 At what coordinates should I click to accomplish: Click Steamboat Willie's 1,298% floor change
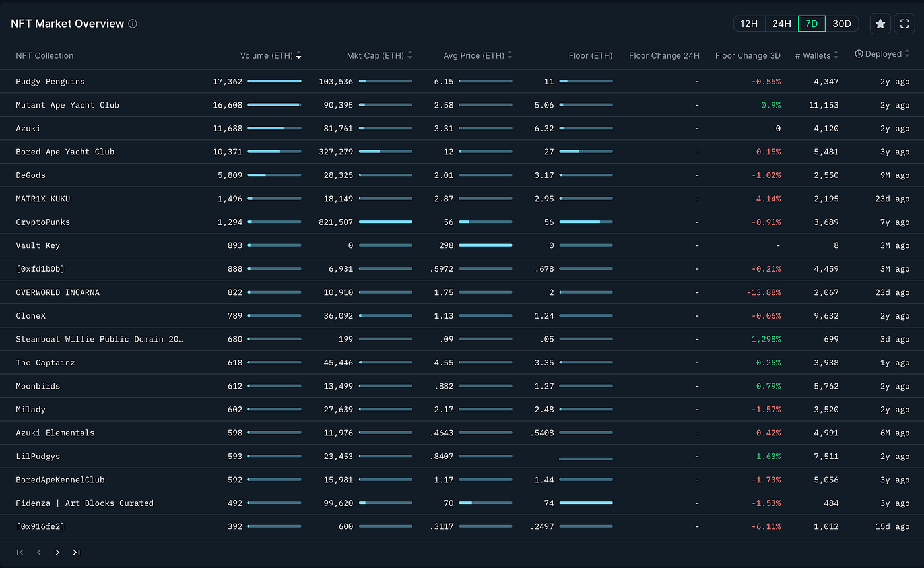[766, 339]
